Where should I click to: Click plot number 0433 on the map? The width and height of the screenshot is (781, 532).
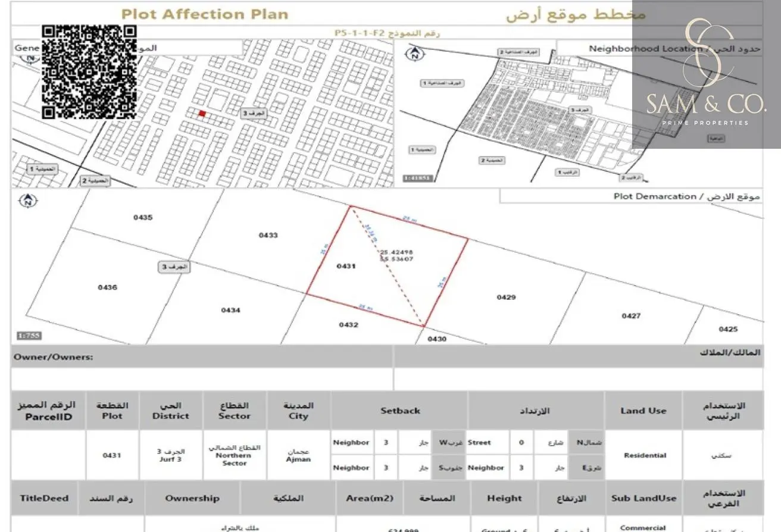(x=268, y=236)
